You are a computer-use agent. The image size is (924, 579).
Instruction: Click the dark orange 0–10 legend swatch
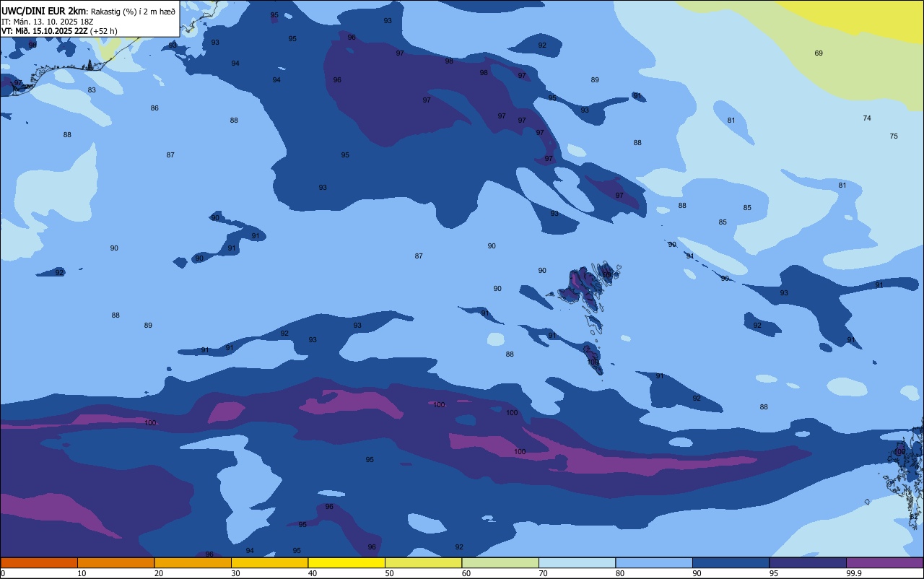(x=39, y=562)
